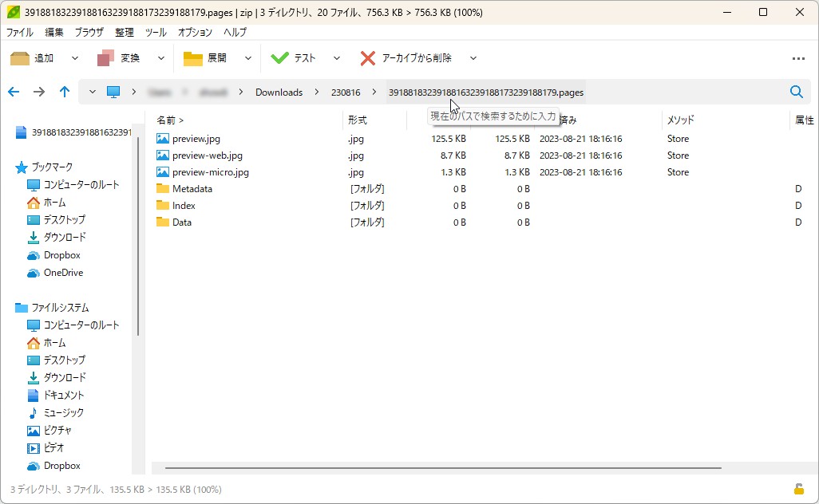
Task: Open コンピューターのルート under ファイルシステム
Action: pos(73,325)
